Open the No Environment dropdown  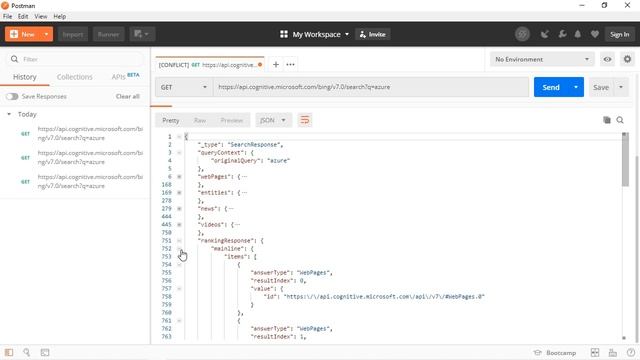click(542, 60)
